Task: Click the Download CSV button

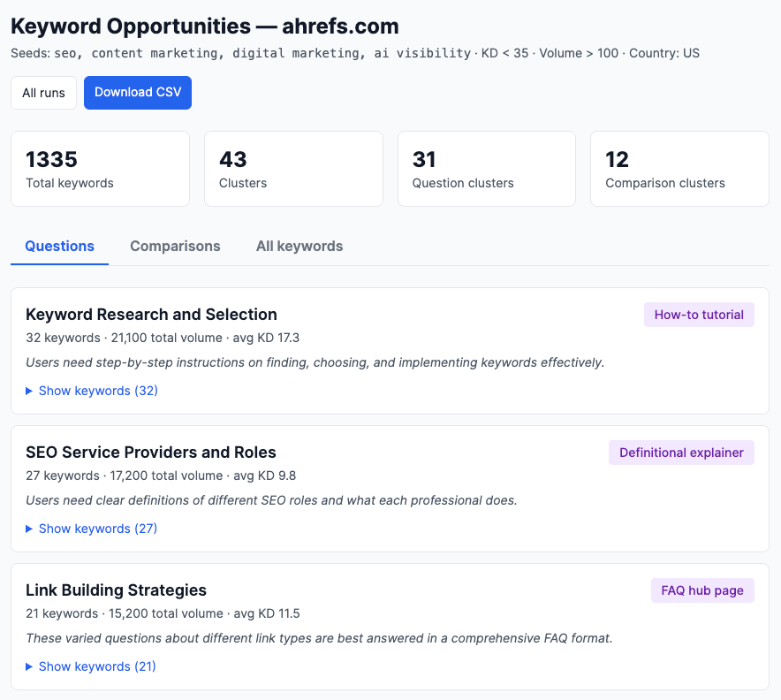Action: [x=137, y=92]
